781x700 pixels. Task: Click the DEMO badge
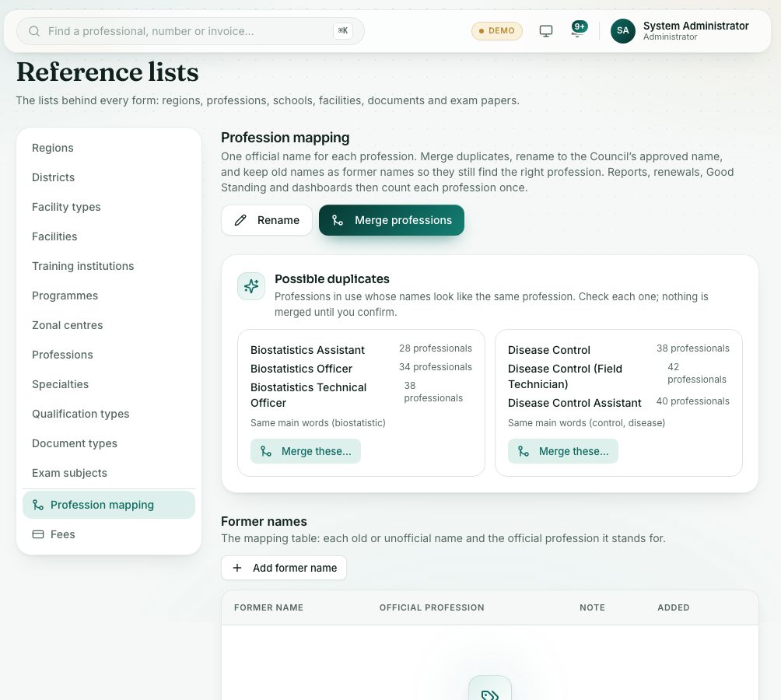[496, 31]
